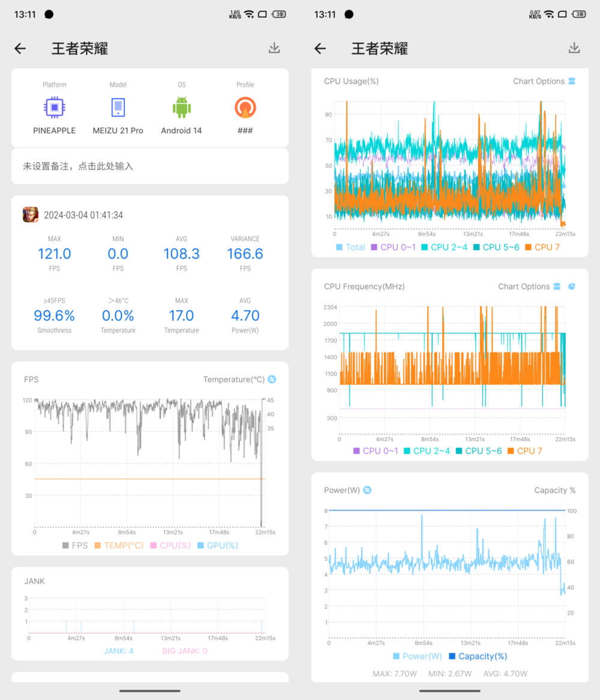Tap the game thumbnail beside the date

tap(31, 215)
